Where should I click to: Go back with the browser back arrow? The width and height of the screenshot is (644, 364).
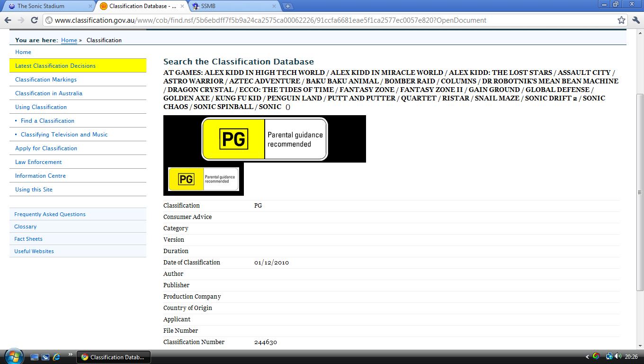click(8, 20)
